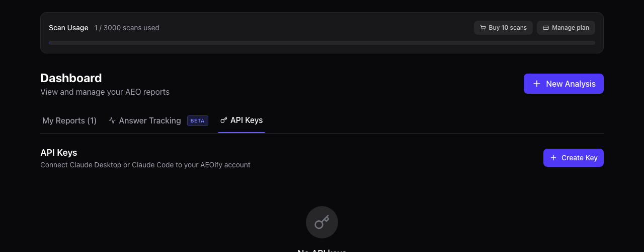Click the plus icon on Create Key
Image resolution: width=644 pixels, height=252 pixels.
click(553, 158)
